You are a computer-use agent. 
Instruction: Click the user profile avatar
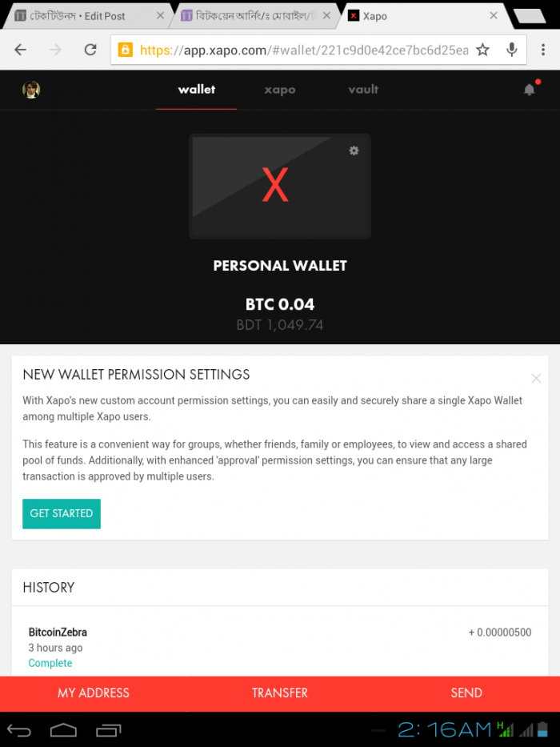point(31,90)
